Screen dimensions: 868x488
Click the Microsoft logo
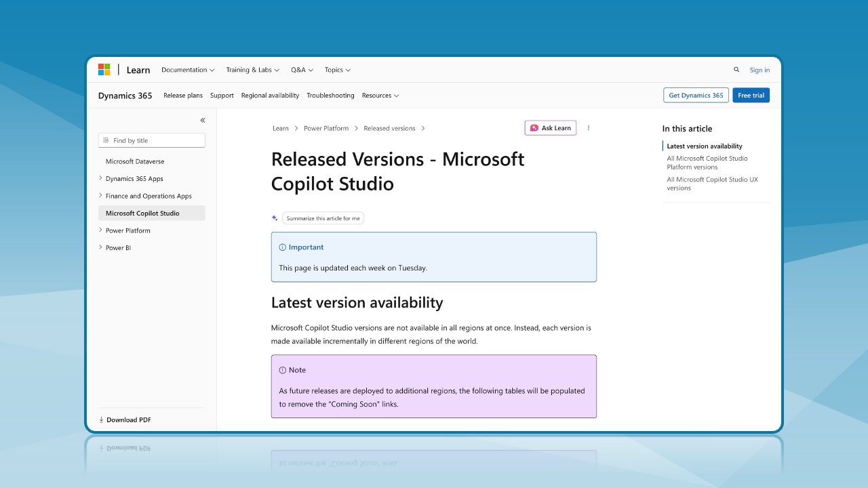click(x=104, y=70)
